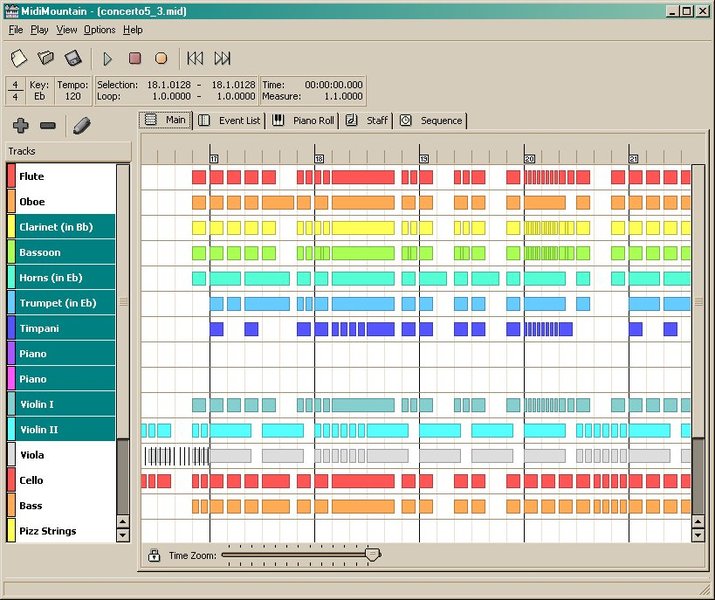715x600 pixels.
Task: Click the Open file folder icon
Action: 46,58
